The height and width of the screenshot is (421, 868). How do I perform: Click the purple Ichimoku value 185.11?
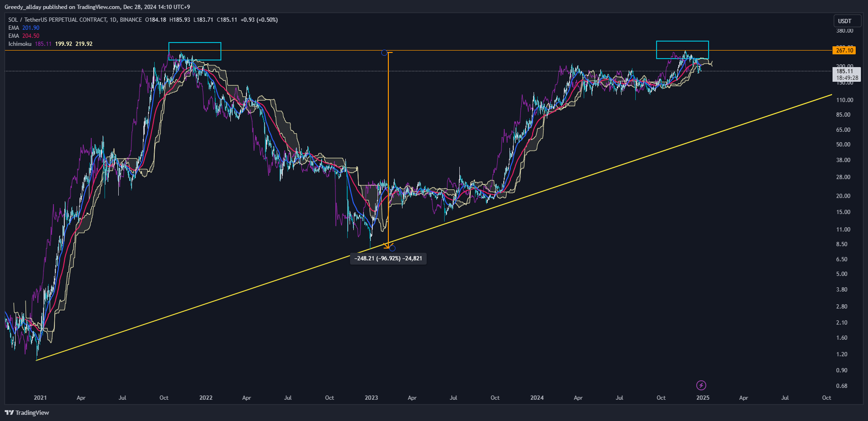tap(43, 44)
